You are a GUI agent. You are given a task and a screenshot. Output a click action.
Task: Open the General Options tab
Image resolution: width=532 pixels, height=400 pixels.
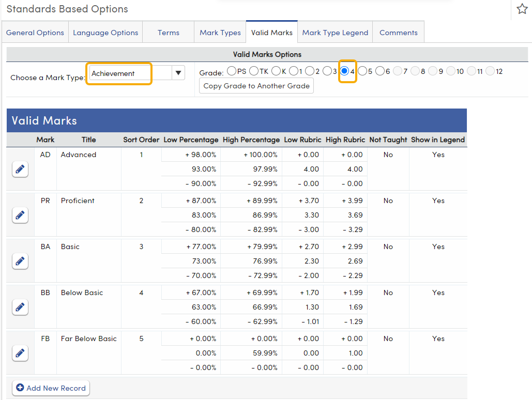[x=35, y=33]
